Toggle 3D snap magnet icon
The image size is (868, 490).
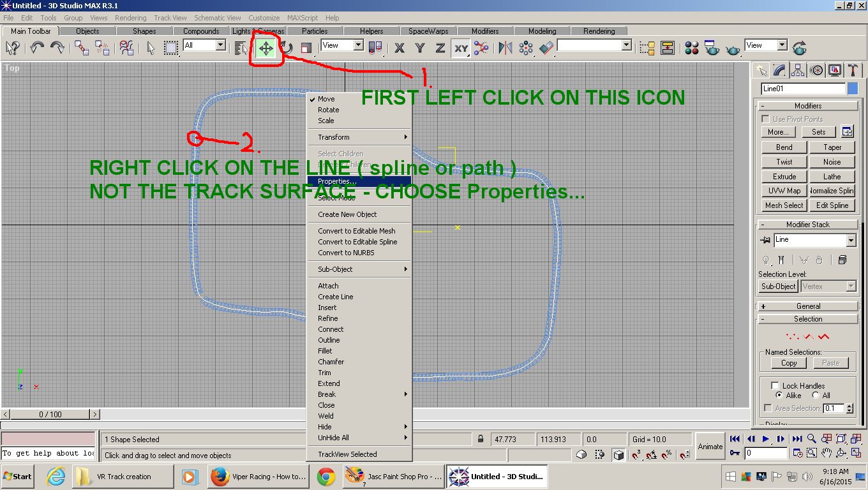click(x=636, y=455)
